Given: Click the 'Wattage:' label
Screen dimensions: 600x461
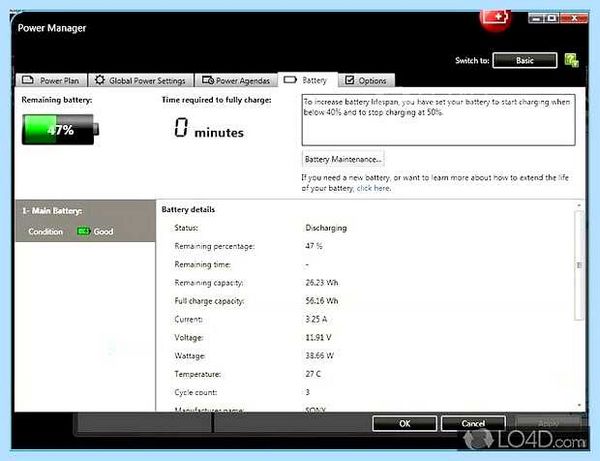Looking at the screenshot, I should pyautogui.click(x=189, y=356).
